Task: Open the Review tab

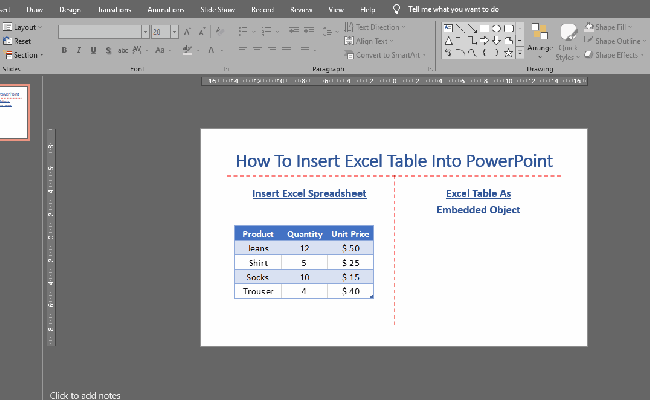Action: pyautogui.click(x=301, y=9)
